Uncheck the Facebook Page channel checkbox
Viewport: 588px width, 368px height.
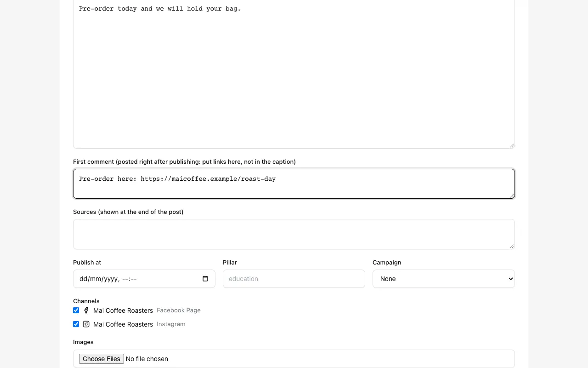coord(76,310)
